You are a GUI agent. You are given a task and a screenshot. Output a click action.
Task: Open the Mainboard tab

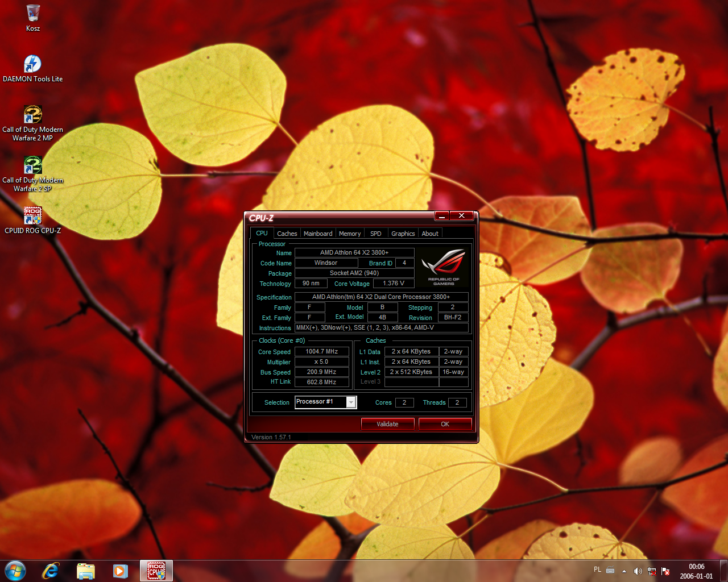[318, 234]
